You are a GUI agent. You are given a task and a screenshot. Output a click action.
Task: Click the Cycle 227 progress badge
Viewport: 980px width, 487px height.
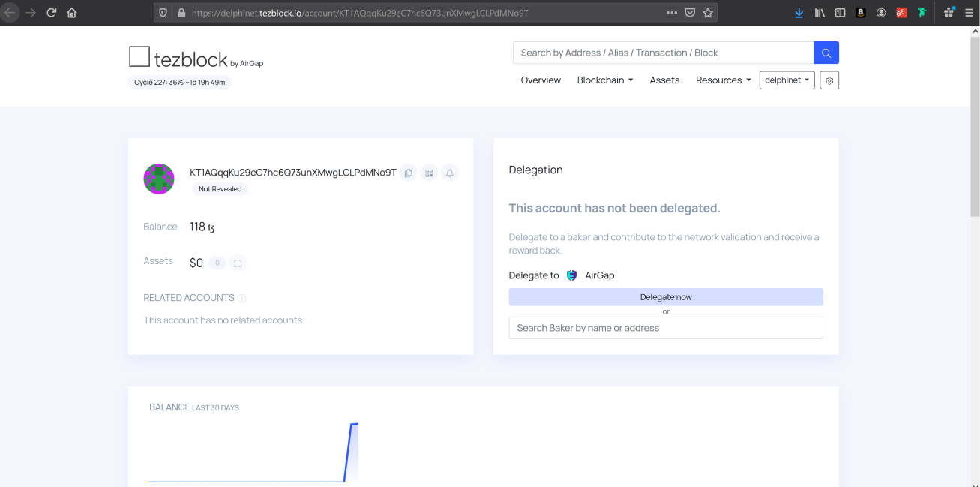click(180, 82)
